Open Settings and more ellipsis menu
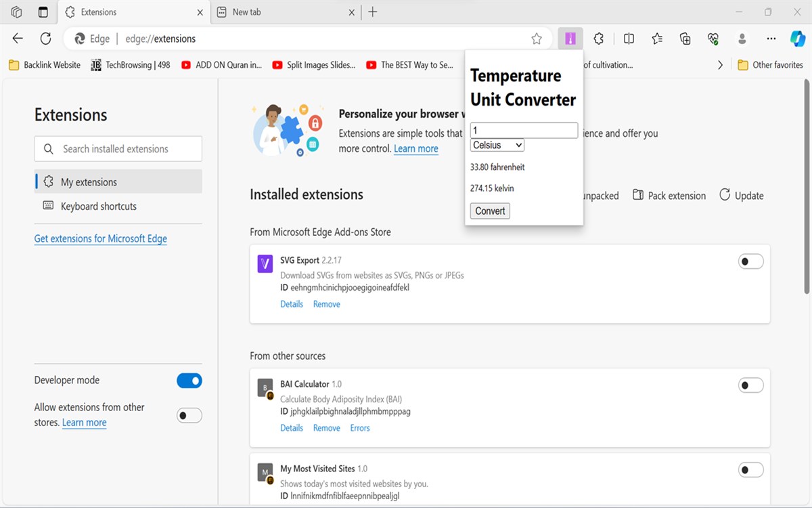812x508 pixels. coord(770,39)
